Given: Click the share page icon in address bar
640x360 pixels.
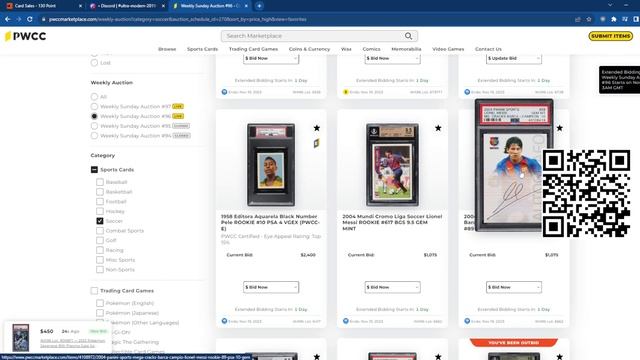Looking at the screenshot, I should [x=577, y=19].
